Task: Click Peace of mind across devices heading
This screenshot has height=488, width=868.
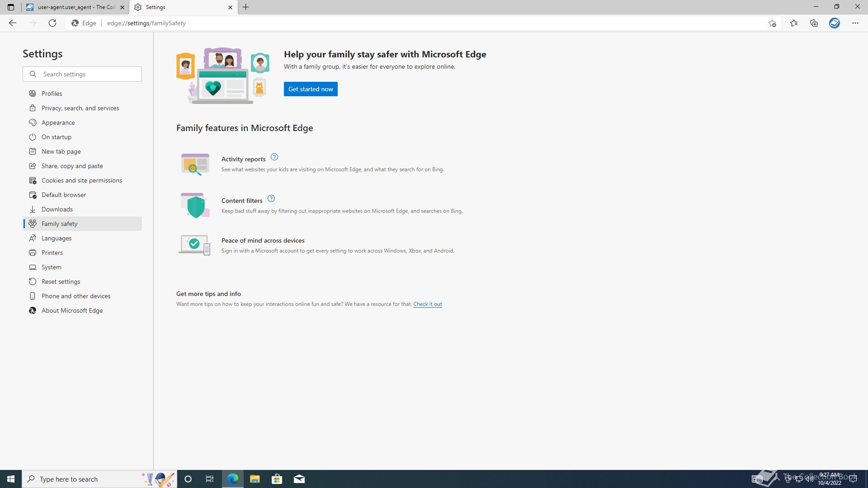Action: pos(263,240)
